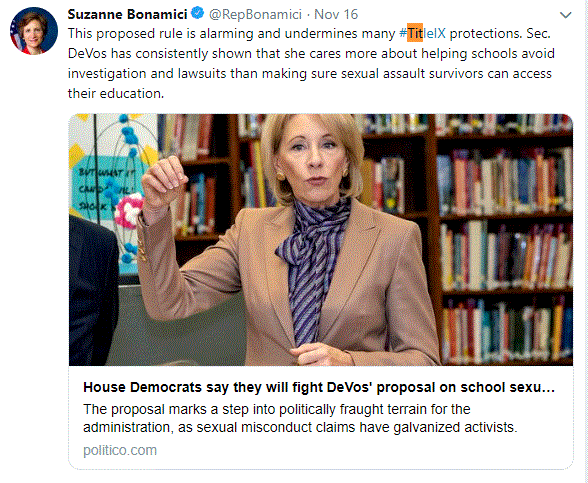Click the card summary starting 'The proposal marks'
The height and width of the screenshot is (483, 588).
(x=300, y=418)
